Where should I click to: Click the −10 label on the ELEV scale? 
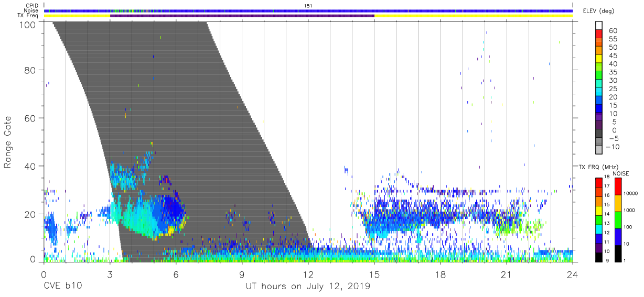tap(611, 147)
